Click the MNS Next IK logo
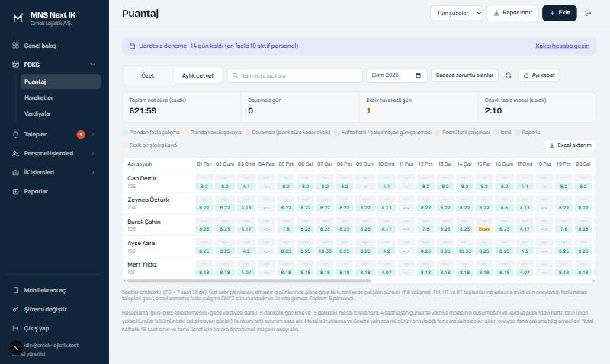The height and width of the screenshot is (364, 610). tap(18, 18)
